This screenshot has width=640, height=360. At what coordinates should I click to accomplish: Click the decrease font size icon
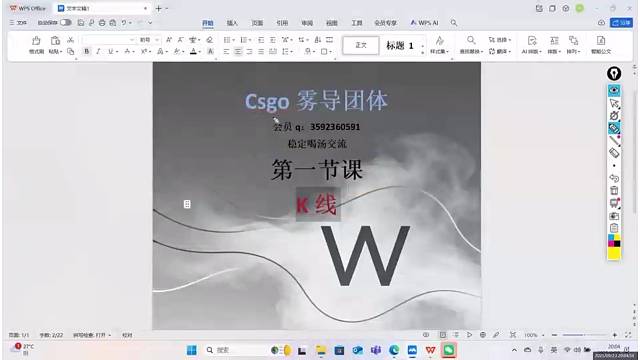pyautogui.click(x=180, y=40)
